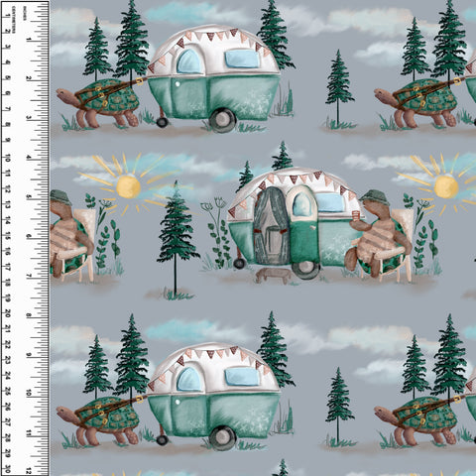Click the small wooden step stool
The image size is (476, 476).
click(273, 276)
